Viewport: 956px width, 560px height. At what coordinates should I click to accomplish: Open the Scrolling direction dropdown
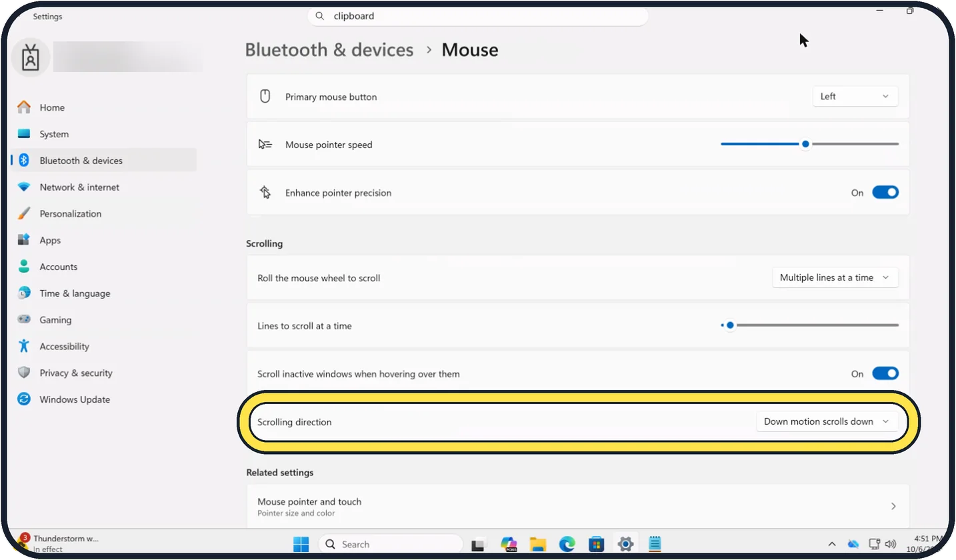coord(827,422)
